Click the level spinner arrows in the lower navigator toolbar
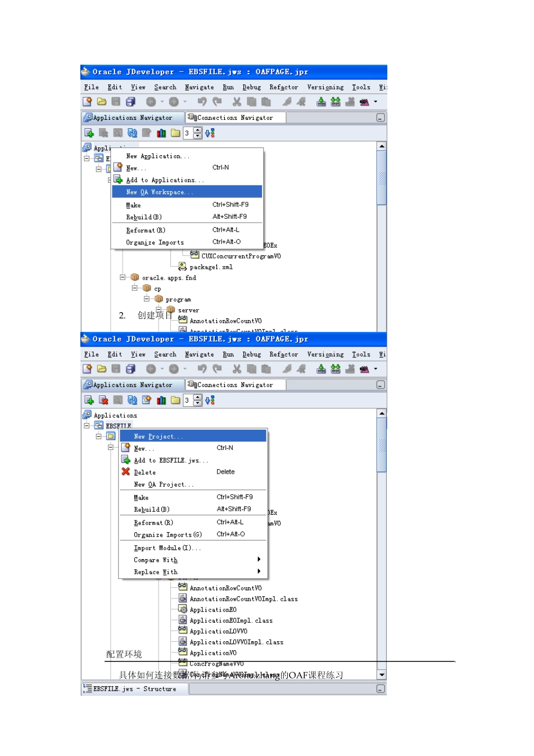Viewport: 534px width, 756px height. click(197, 400)
